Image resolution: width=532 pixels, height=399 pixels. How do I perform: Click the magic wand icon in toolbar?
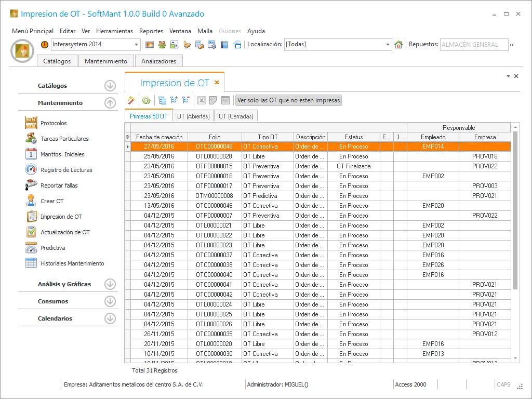tap(131, 100)
